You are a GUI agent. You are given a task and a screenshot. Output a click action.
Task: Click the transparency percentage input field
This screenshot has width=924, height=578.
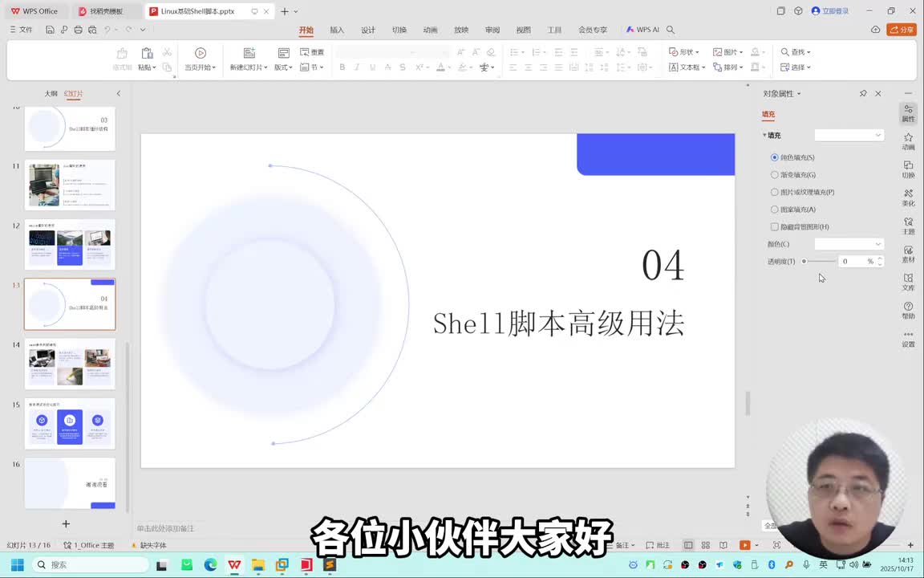[x=853, y=261]
